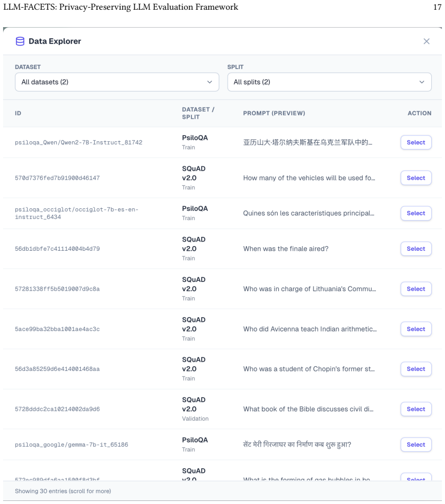Select the 'When was the finale aired?' row
The image size is (445, 504).
(416, 249)
